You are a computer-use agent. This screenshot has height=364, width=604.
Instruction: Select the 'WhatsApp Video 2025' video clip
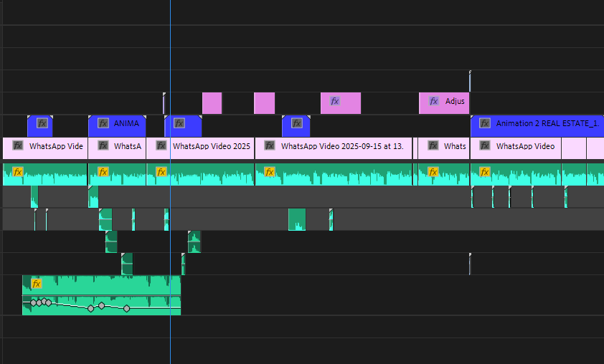pyautogui.click(x=200, y=148)
